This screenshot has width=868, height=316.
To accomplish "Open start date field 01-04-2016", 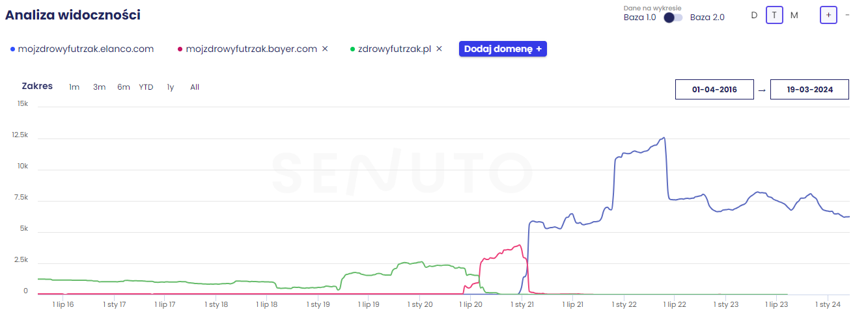I will 714,90.
